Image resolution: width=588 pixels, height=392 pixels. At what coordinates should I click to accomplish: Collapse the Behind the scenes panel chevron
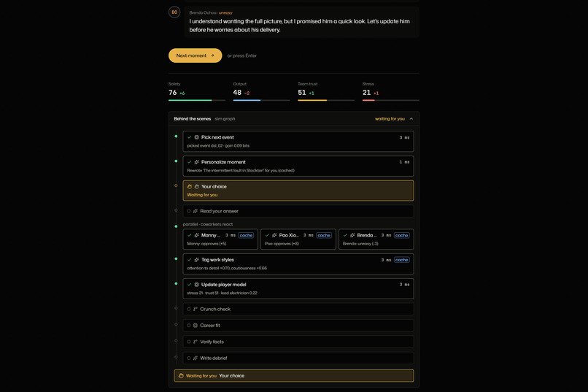pos(411,118)
